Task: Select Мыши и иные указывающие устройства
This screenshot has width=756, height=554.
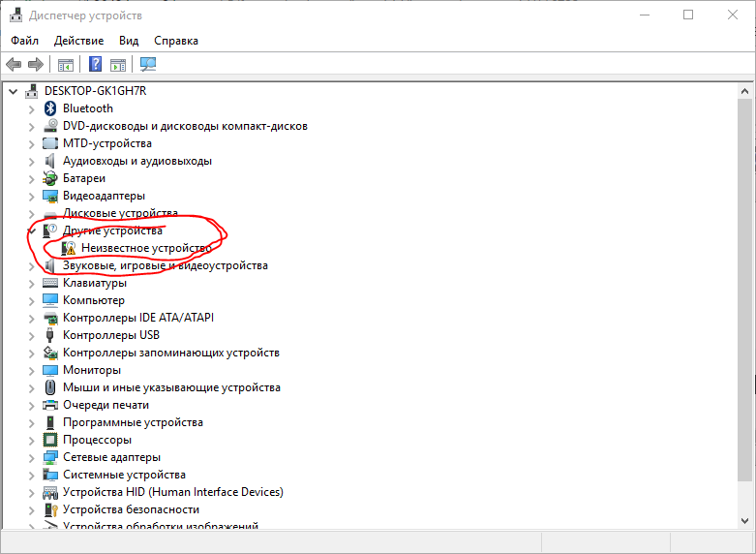Action: point(171,387)
